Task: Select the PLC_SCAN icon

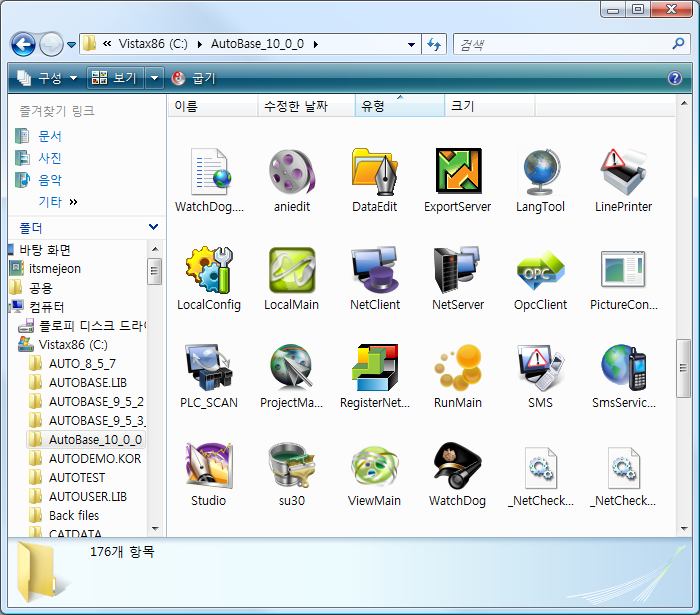Action: (x=209, y=368)
